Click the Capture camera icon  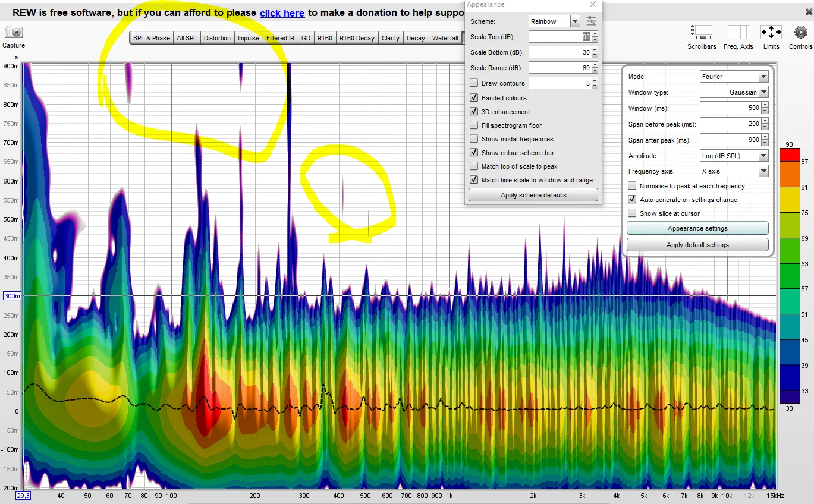coord(13,32)
